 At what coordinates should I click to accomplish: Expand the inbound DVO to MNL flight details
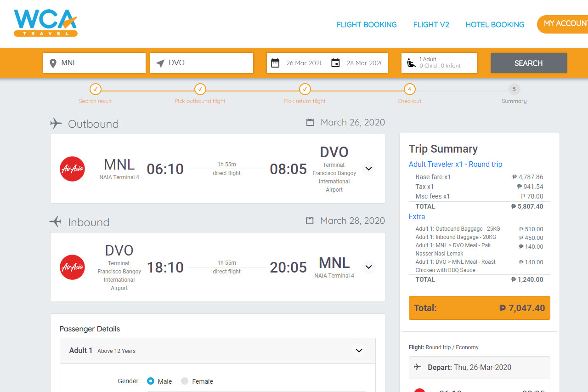(x=368, y=267)
